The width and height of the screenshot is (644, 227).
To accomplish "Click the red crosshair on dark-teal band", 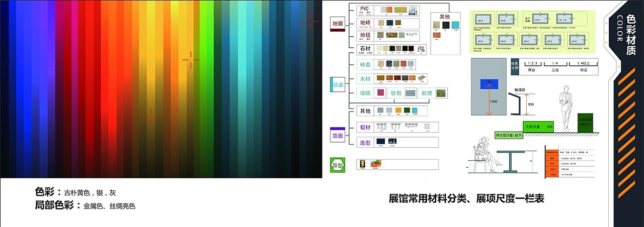I will tap(310, 21).
